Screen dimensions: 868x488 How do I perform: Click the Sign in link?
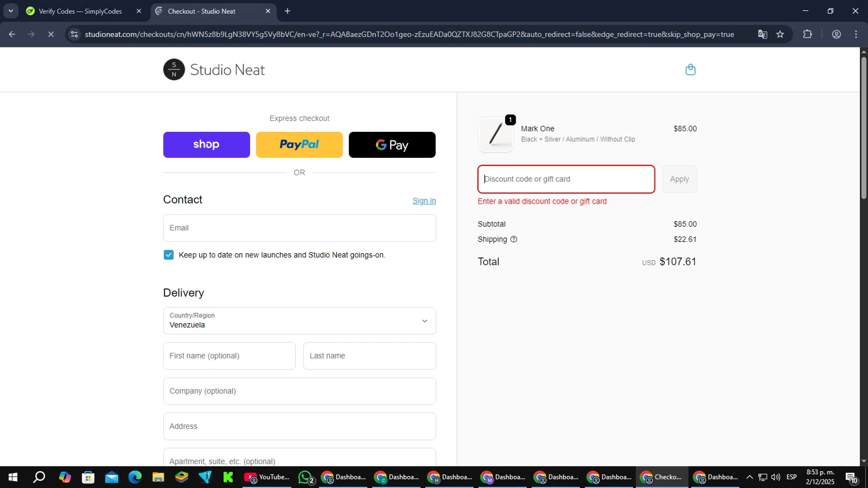(424, 201)
